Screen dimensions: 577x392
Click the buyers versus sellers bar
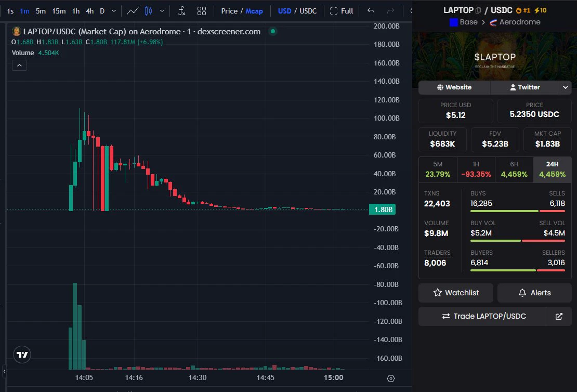click(517, 270)
